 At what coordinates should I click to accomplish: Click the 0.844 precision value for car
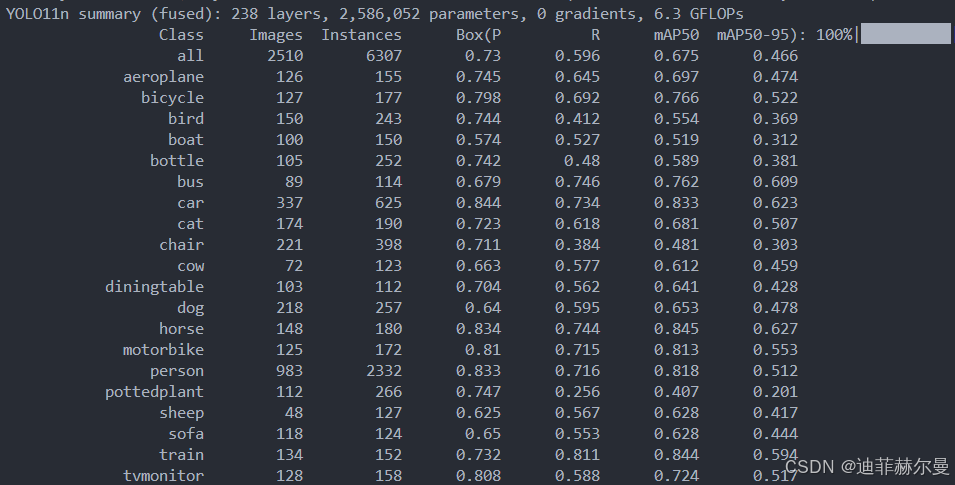click(x=478, y=203)
